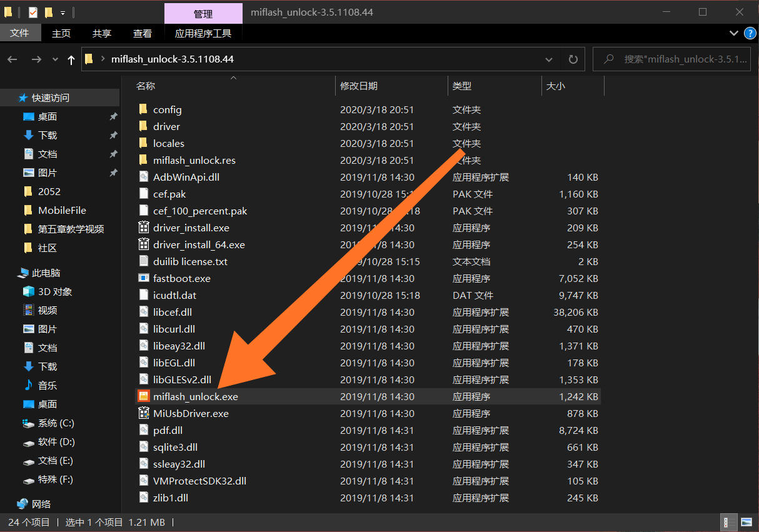Refresh the current folder view
The width and height of the screenshot is (759, 532).
coord(573,59)
